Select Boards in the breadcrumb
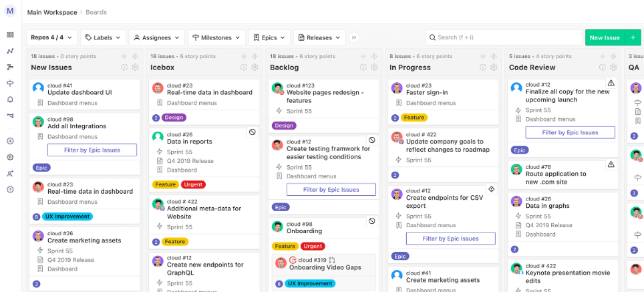This screenshot has height=292, width=644. pyautogui.click(x=96, y=12)
